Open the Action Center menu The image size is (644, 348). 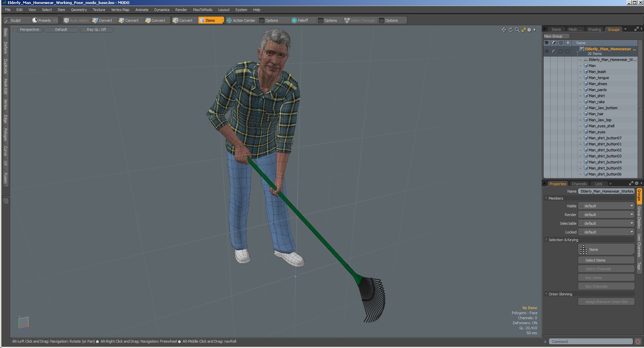241,20
